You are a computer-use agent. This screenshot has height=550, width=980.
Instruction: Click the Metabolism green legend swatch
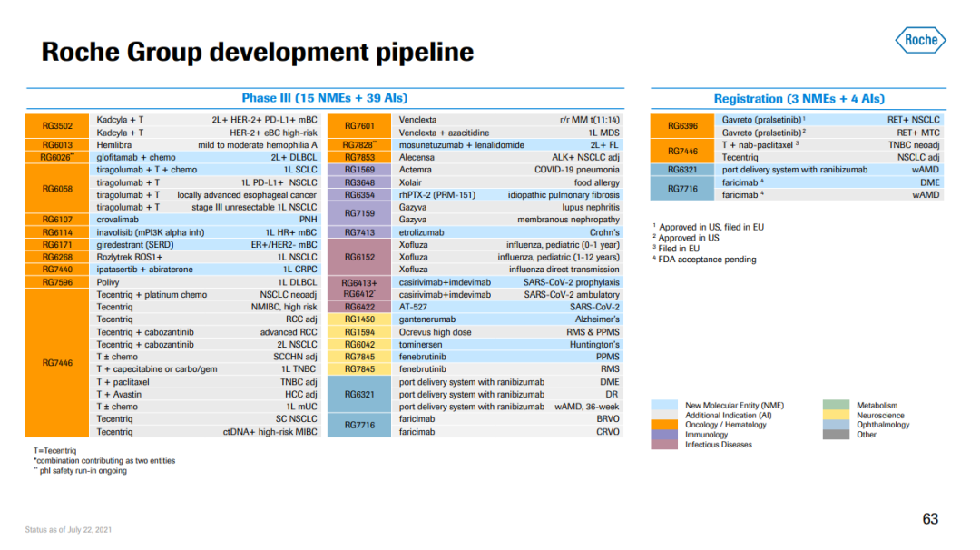pyautogui.click(x=836, y=405)
